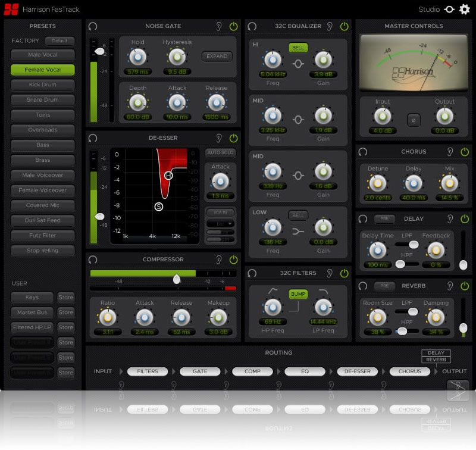This screenshot has width=476, height=450.
Task: Choose the Male Voiceover preset
Action: (x=43, y=176)
